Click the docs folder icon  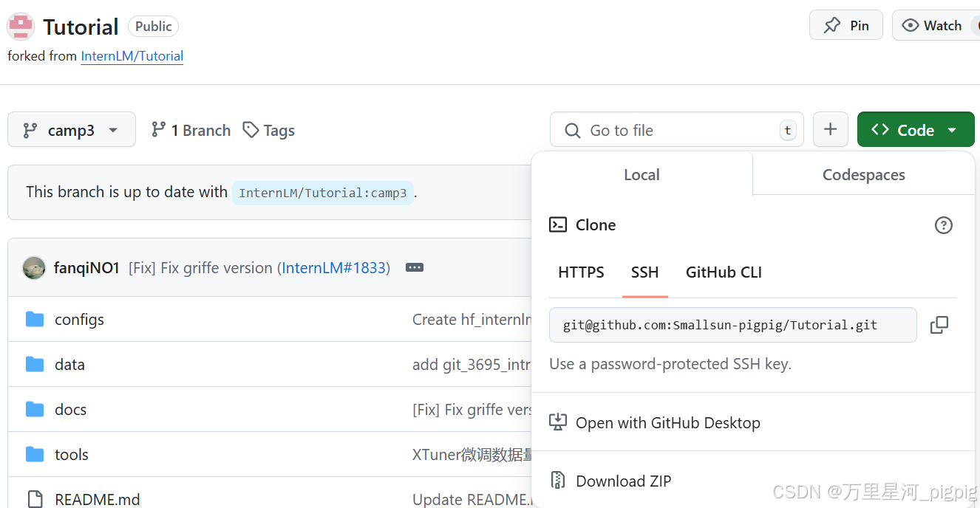(x=35, y=410)
